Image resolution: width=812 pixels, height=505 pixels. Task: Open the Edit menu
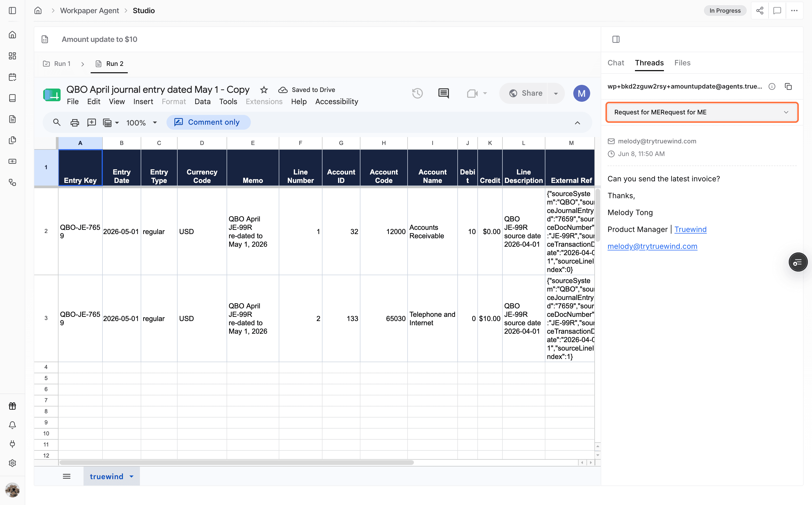point(94,101)
